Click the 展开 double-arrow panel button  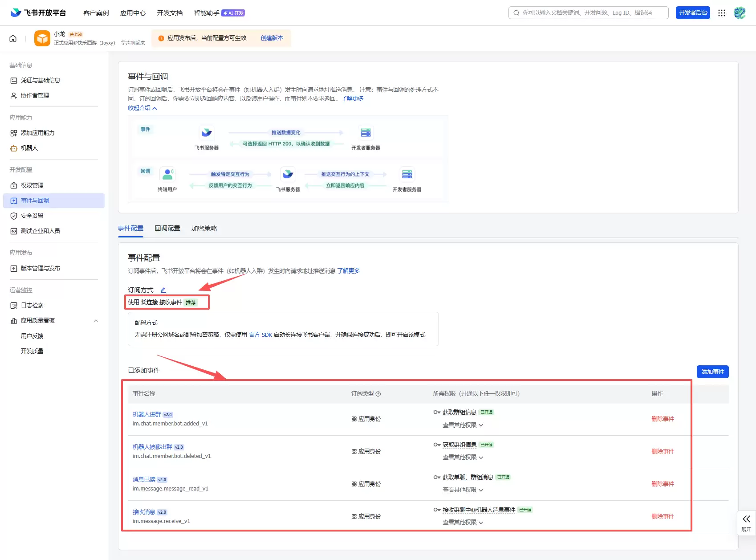tap(746, 523)
